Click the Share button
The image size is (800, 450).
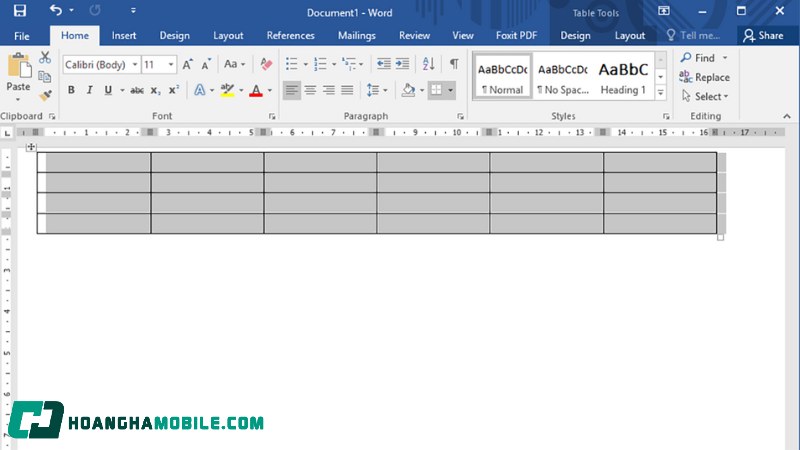(x=763, y=35)
